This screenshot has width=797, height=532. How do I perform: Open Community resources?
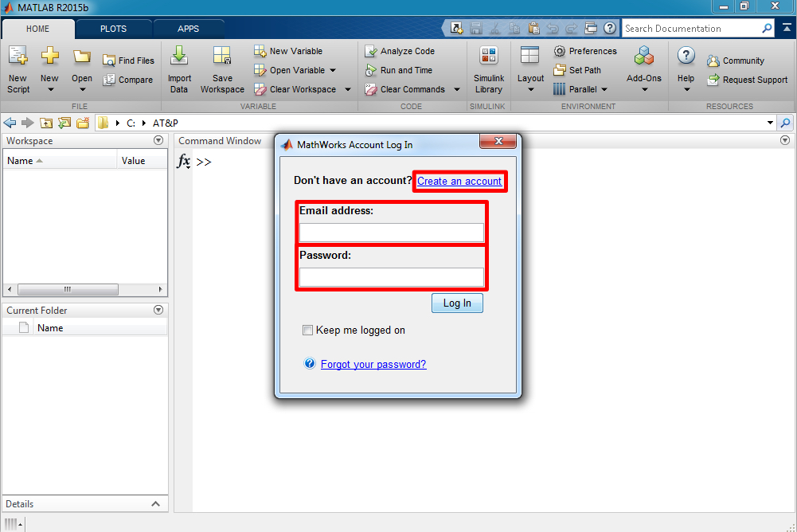pyautogui.click(x=736, y=61)
